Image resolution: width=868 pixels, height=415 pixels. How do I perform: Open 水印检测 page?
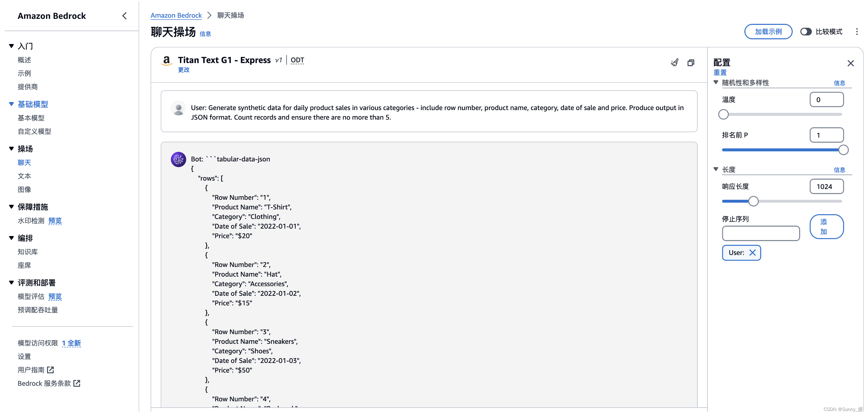(31, 221)
